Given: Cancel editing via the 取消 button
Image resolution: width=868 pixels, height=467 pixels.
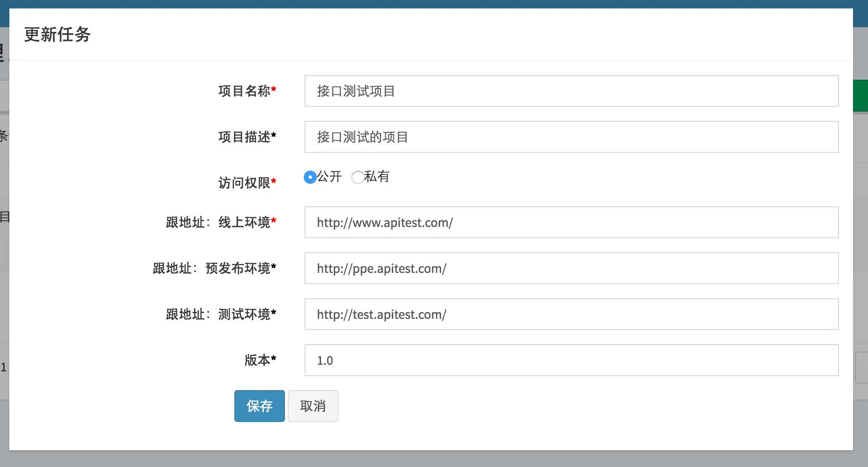Looking at the screenshot, I should pyautogui.click(x=313, y=406).
